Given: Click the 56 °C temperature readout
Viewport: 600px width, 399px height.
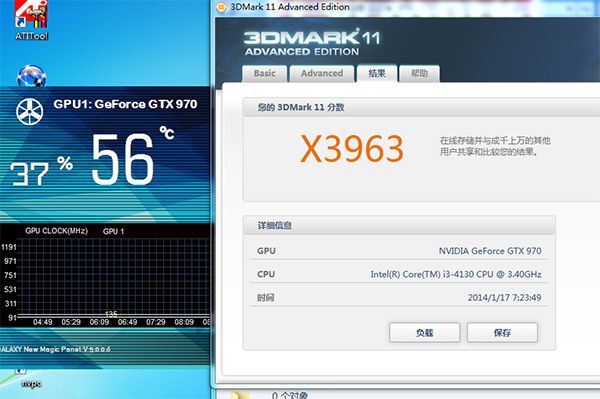Looking at the screenshot, I should click(x=132, y=157).
